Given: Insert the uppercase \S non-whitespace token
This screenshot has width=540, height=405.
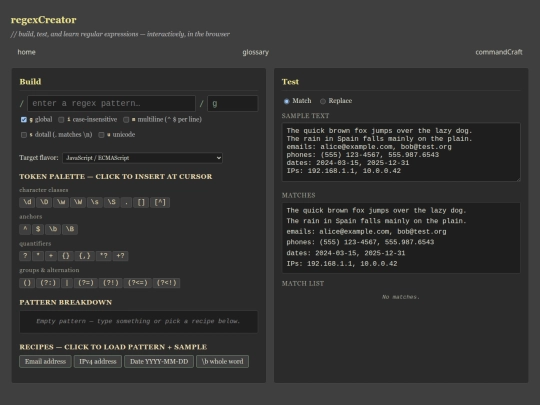Looking at the screenshot, I should coord(112,202).
